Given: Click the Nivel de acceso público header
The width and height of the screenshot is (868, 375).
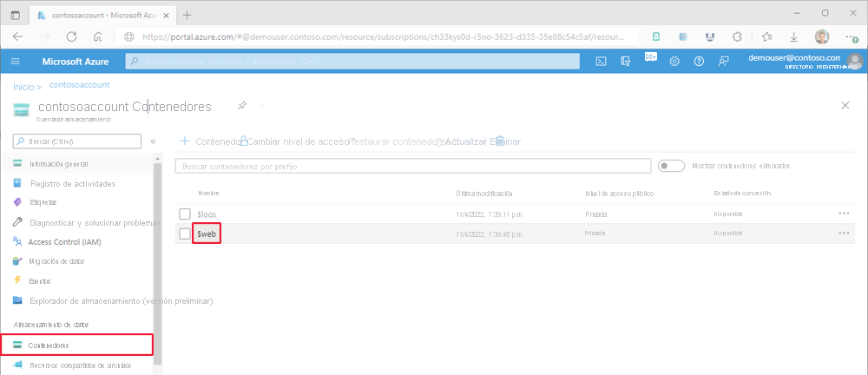Looking at the screenshot, I should tap(620, 194).
